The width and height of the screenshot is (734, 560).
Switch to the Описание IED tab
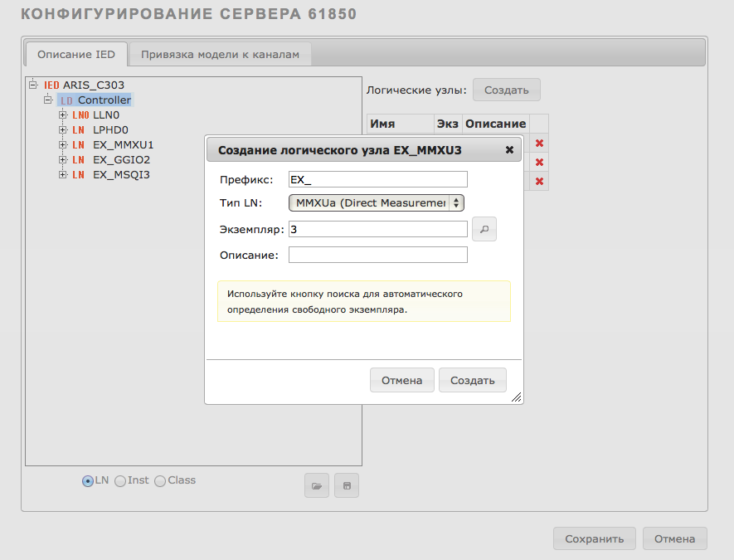(76, 54)
